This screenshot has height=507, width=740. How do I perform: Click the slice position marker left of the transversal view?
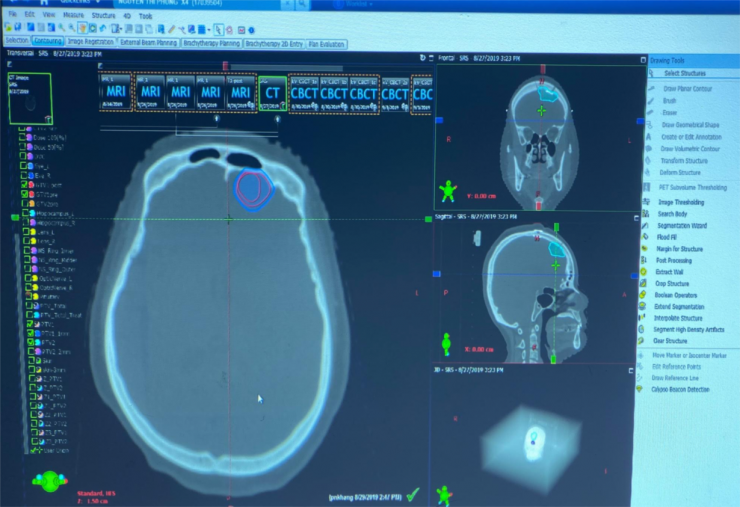[14, 216]
